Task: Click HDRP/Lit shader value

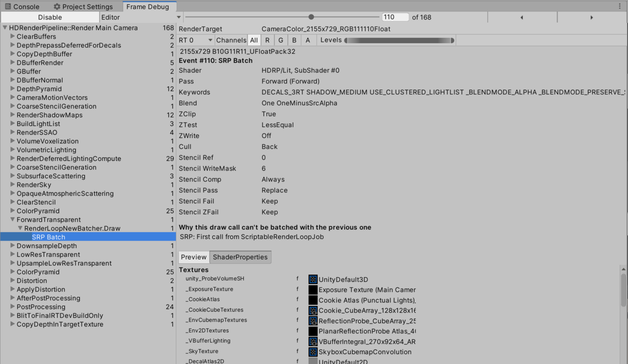Action: pyautogui.click(x=300, y=70)
